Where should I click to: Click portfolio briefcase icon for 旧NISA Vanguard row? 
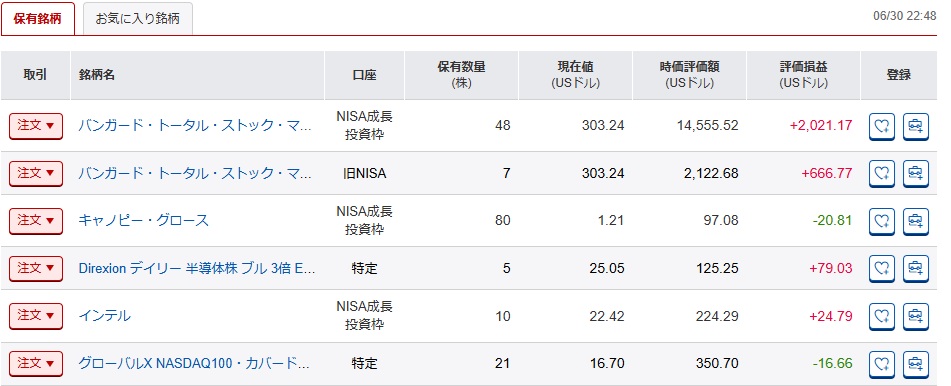pyautogui.click(x=916, y=174)
